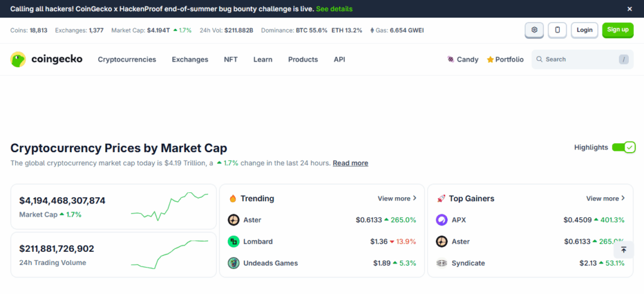Click the Exchanges: 1,377 stat
Image resolution: width=644 pixels, height=294 pixels.
point(79,30)
